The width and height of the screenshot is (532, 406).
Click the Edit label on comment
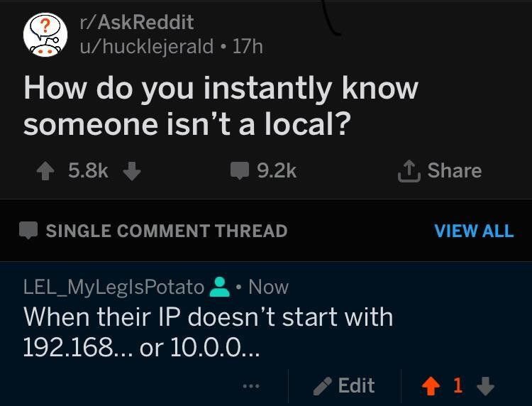tap(356, 386)
